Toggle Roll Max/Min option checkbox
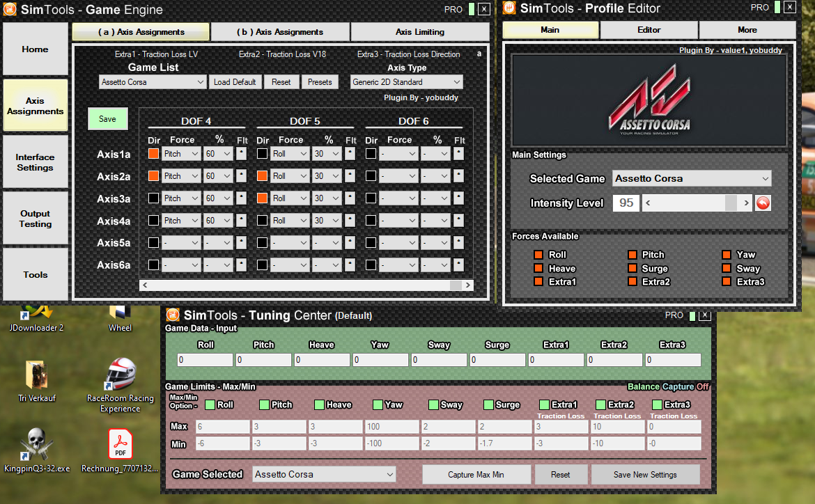Viewport: 815px width, 504px height. click(210, 404)
